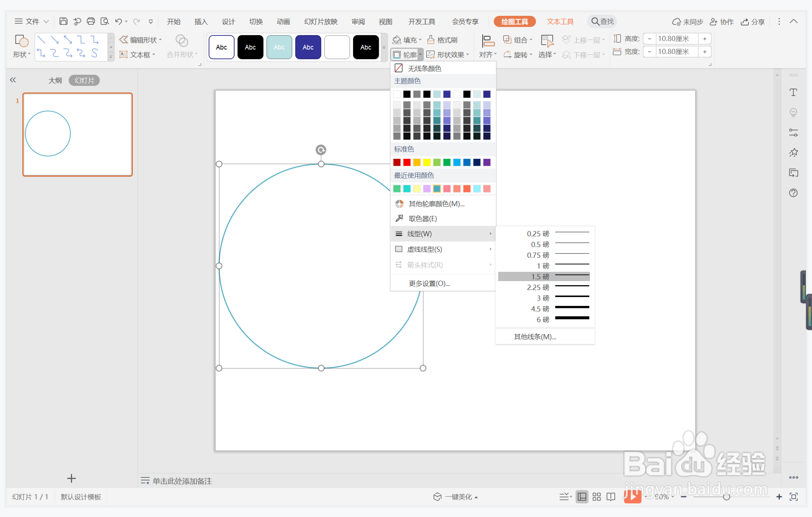Click the save document icon
812x517 pixels.
63,21
